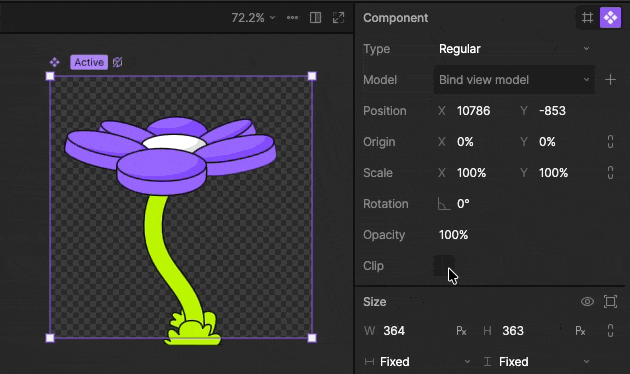630x374 pixels.
Task: Edit height value 363
Action: (x=513, y=331)
